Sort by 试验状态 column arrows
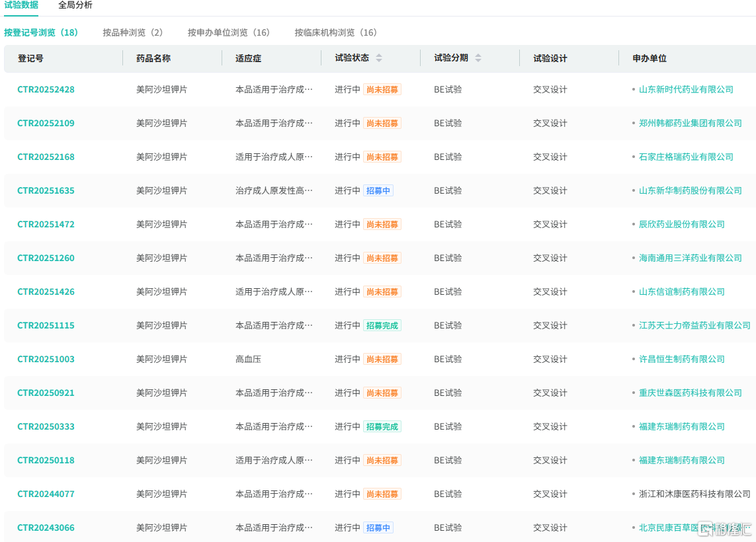 pos(379,58)
